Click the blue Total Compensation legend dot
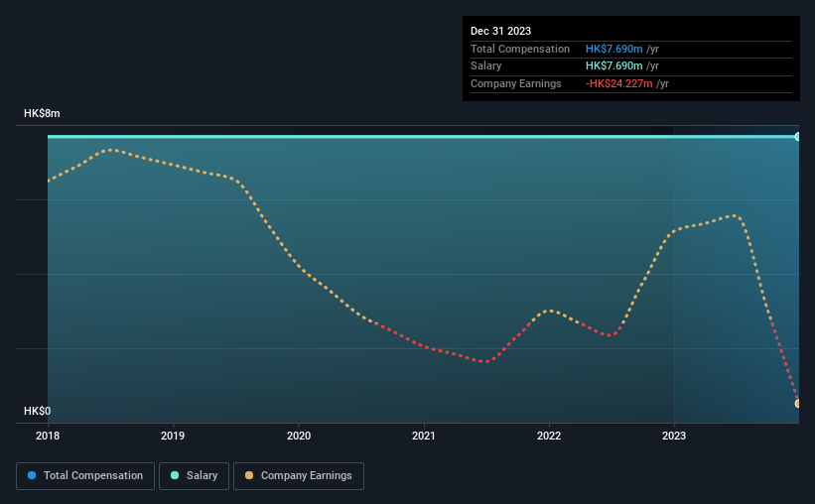 coord(32,475)
